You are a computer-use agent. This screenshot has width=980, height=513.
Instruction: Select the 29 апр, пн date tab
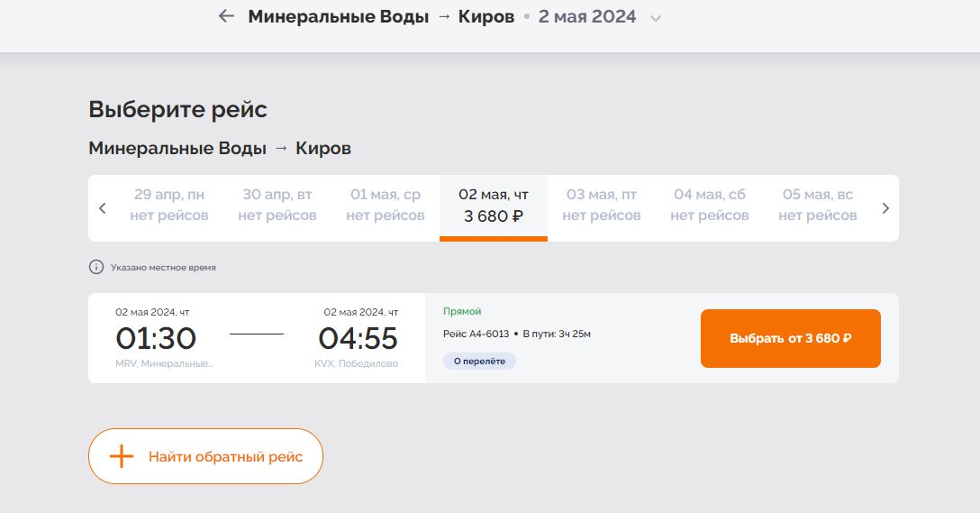pos(169,206)
